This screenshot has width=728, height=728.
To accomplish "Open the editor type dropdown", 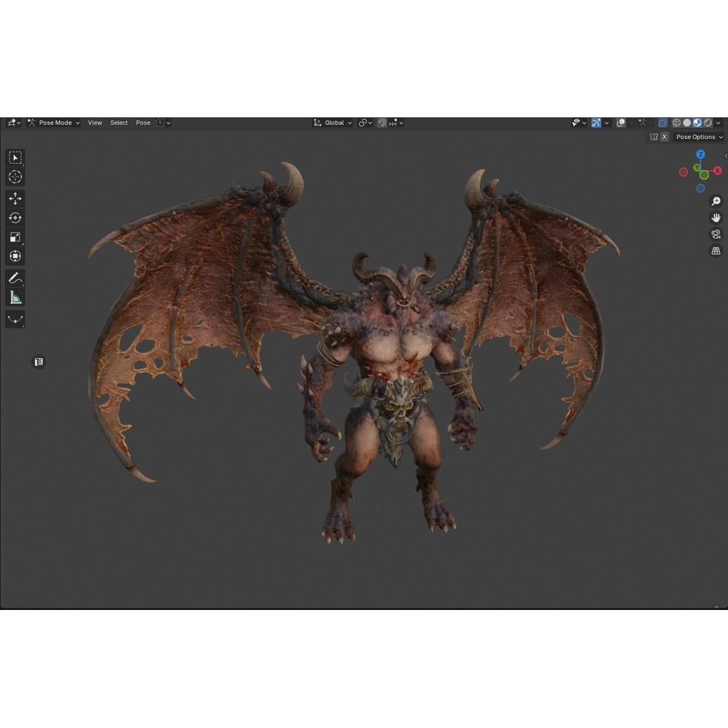I will 14,123.
